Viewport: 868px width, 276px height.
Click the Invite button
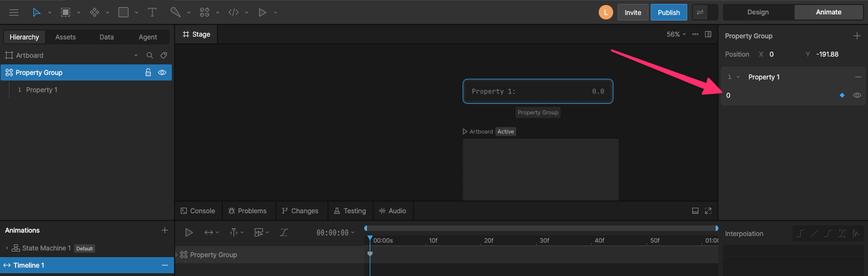(633, 12)
